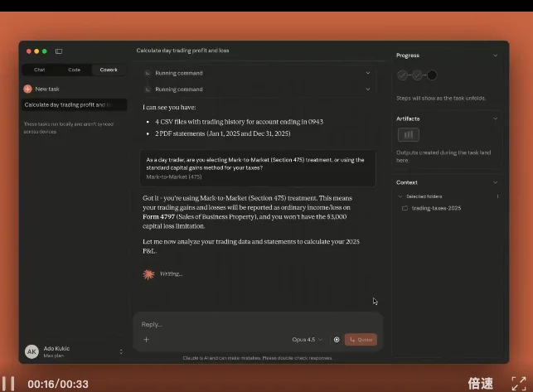Screen dimensions: 533x392
Task: Click the trading-taxes-2025 folder icon
Action: click(405, 208)
